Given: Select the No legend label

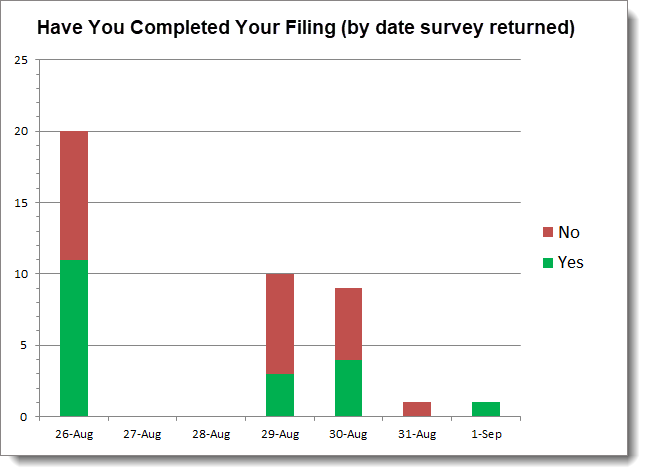Looking at the screenshot, I should pyautogui.click(x=569, y=232).
